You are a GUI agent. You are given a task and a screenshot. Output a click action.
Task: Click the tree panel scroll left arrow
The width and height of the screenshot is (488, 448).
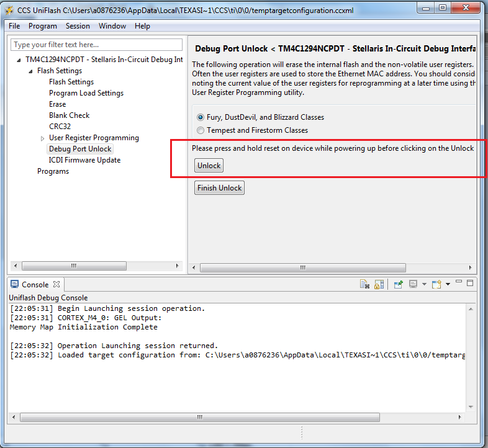(16, 266)
